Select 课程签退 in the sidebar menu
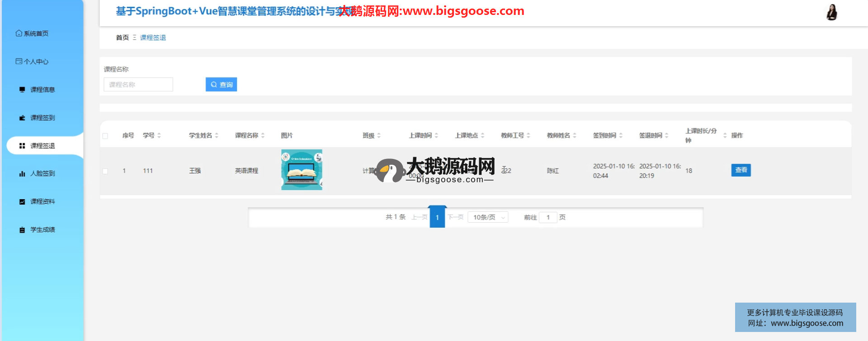This screenshot has height=341, width=868. tap(42, 146)
